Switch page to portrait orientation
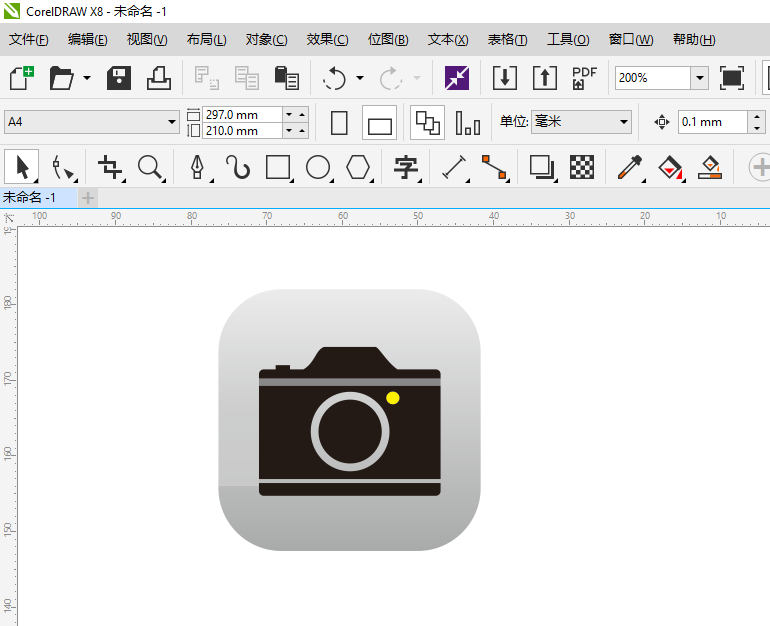This screenshot has width=770, height=626. click(x=339, y=123)
